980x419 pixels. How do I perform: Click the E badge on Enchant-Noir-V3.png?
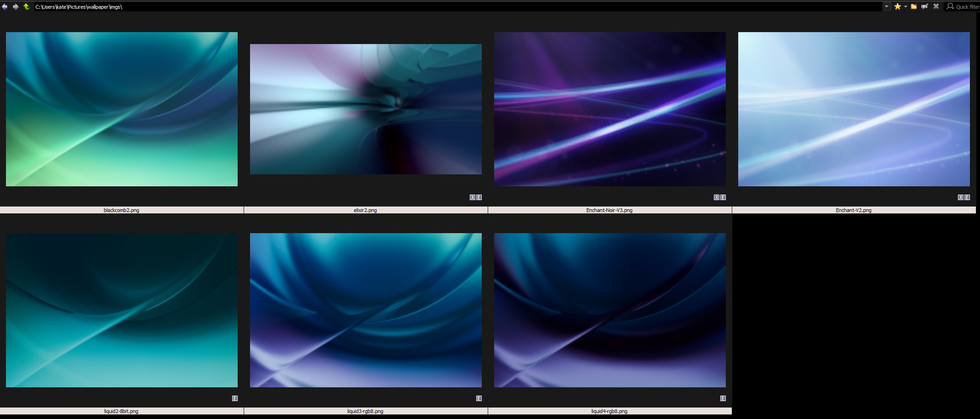coord(723,197)
